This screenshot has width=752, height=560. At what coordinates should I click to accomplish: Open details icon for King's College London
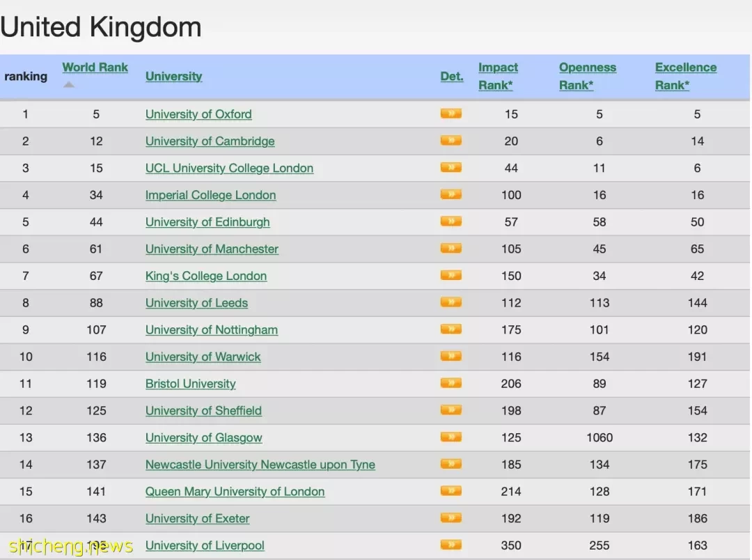pyautogui.click(x=451, y=275)
